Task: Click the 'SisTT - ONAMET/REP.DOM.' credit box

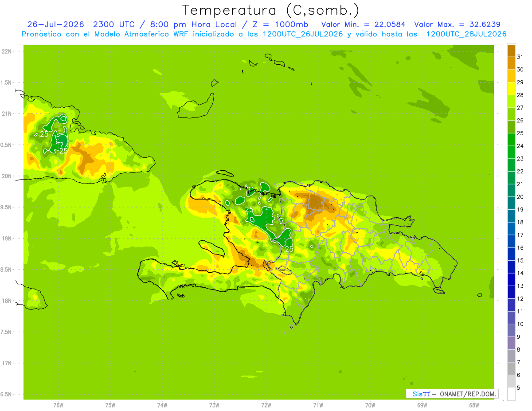Action: 452,394
